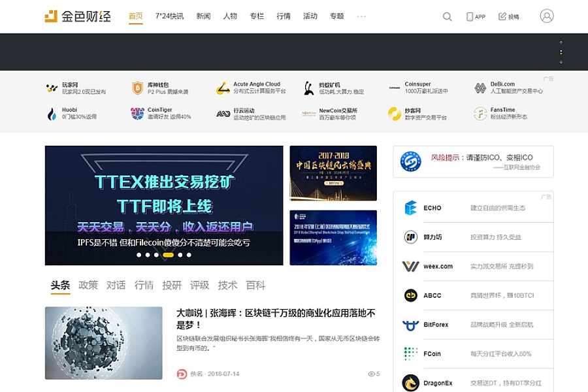
Task: Select the third carousel dot
Action: [x=156, y=255]
